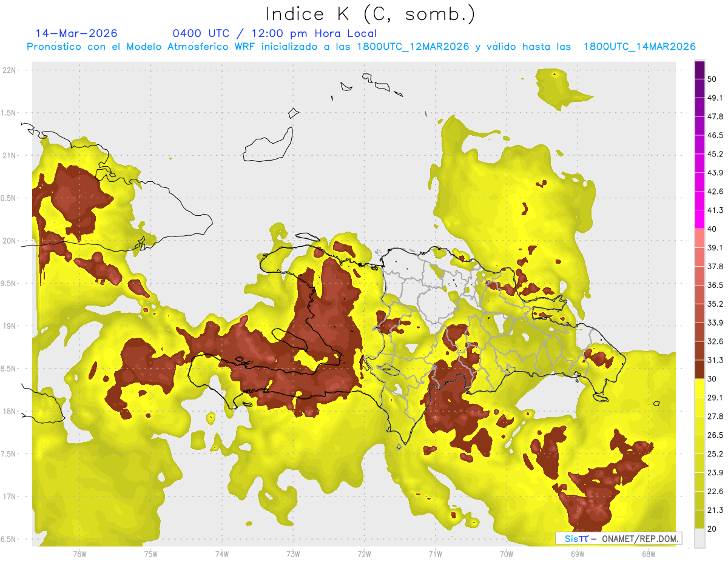Click the '42.6' color scale value

tap(715, 192)
